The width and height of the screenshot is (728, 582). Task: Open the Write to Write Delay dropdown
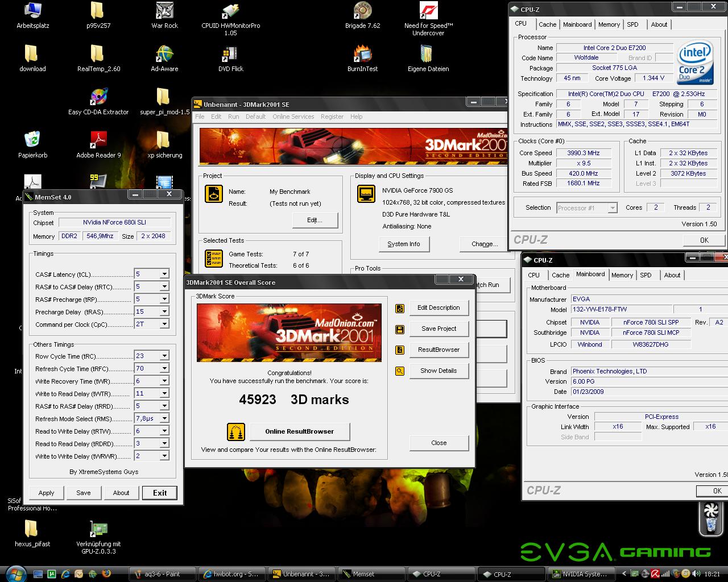tap(164, 456)
